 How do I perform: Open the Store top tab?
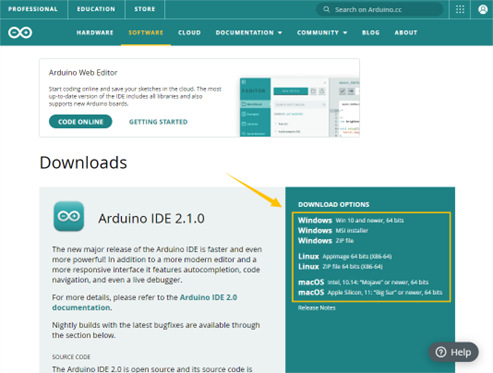145,9
